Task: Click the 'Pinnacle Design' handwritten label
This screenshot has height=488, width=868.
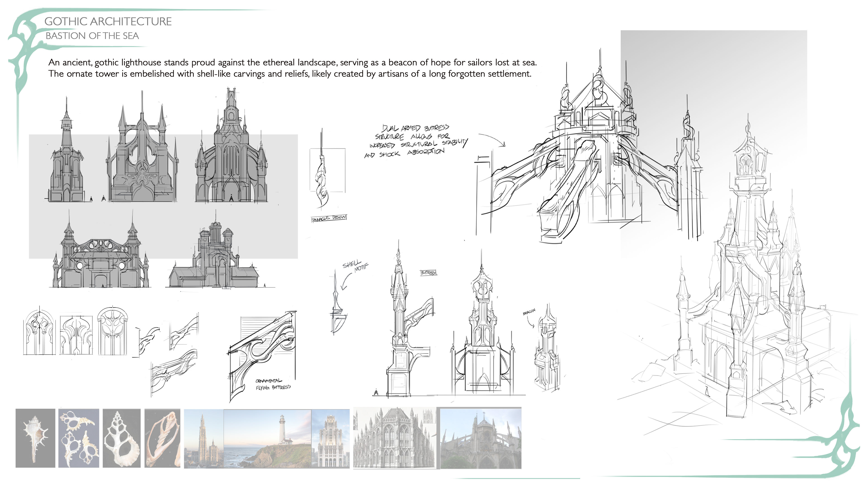Action: tap(329, 218)
